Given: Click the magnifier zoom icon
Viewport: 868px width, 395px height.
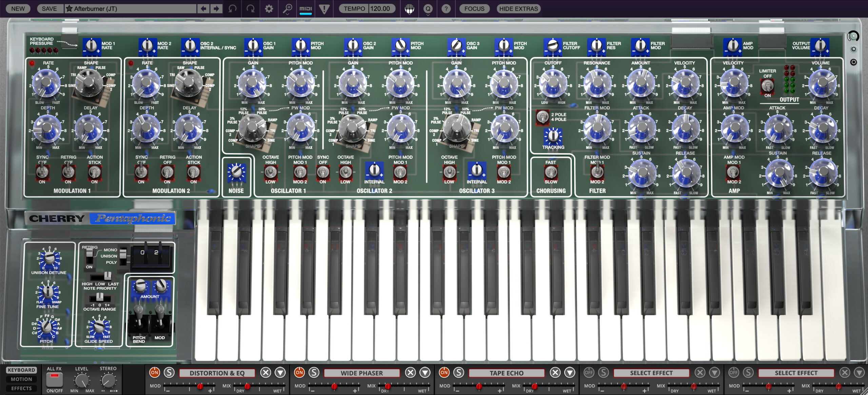Looking at the screenshot, I should click(288, 8).
